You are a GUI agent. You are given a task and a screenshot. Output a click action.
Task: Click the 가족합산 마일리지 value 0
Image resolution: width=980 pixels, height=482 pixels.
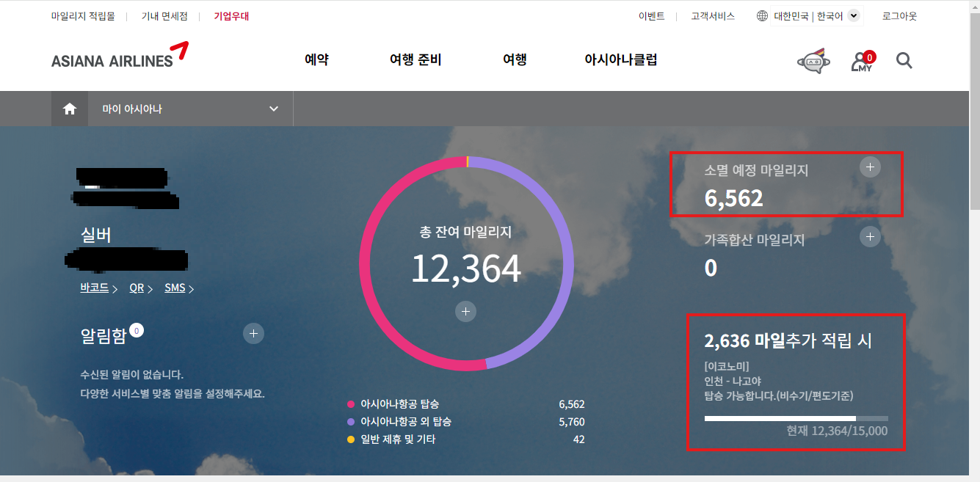coord(711,269)
